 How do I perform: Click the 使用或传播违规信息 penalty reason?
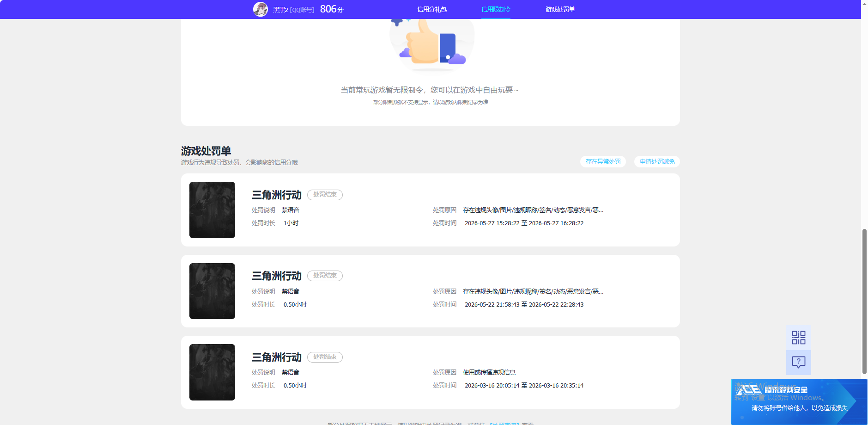coord(489,372)
